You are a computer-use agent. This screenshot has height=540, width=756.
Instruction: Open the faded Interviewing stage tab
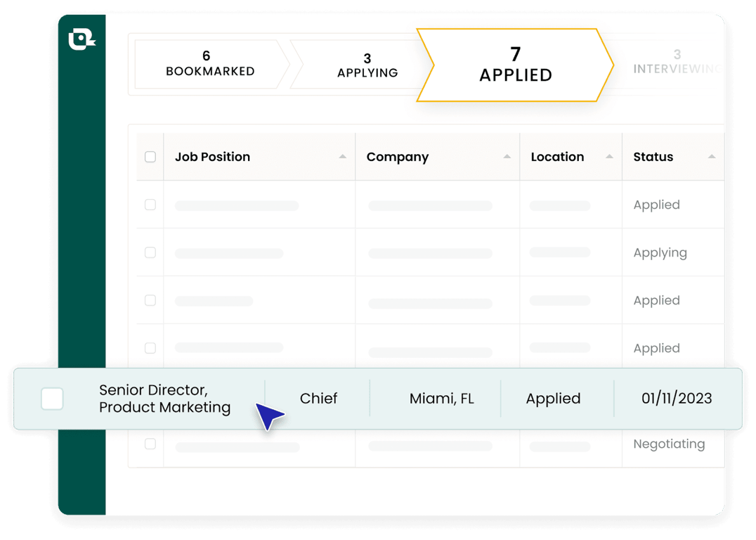(x=677, y=62)
